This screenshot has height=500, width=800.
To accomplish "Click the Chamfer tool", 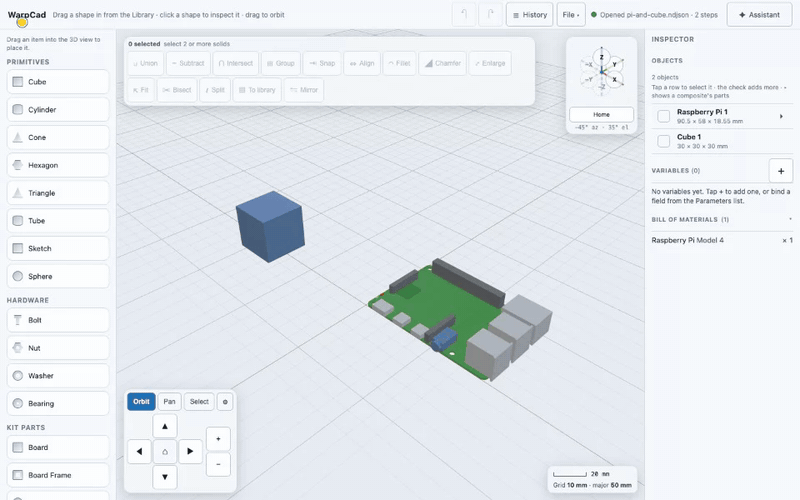I will pyautogui.click(x=443, y=63).
